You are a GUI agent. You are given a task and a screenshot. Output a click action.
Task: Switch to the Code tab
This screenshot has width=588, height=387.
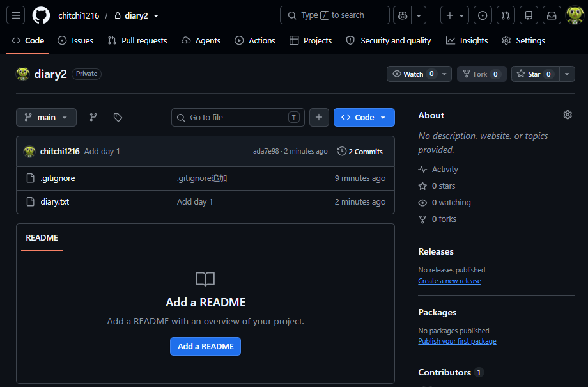[27, 40]
